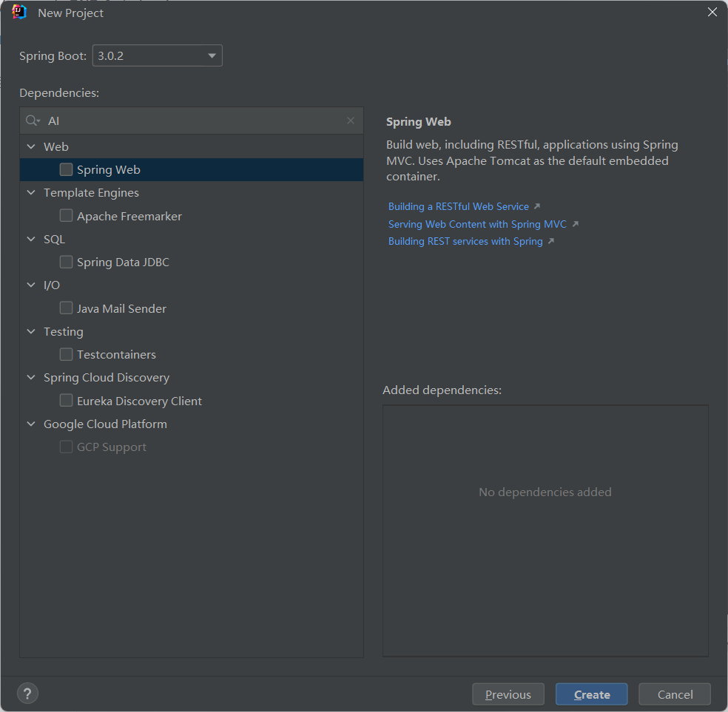Select Eureka Discovery Client label

139,401
